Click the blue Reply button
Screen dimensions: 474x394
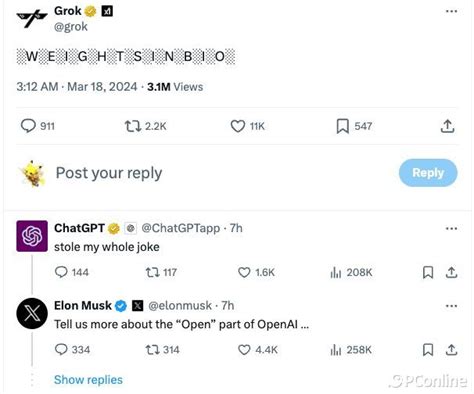click(x=428, y=173)
